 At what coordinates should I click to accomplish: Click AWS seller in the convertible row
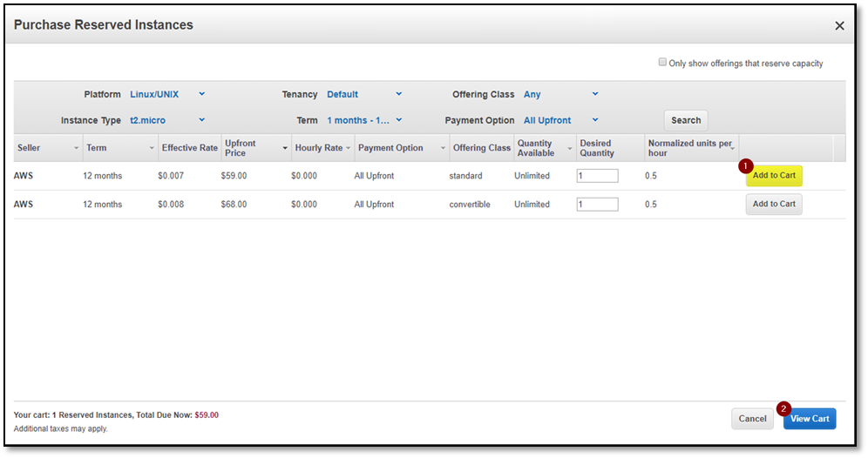pos(24,204)
